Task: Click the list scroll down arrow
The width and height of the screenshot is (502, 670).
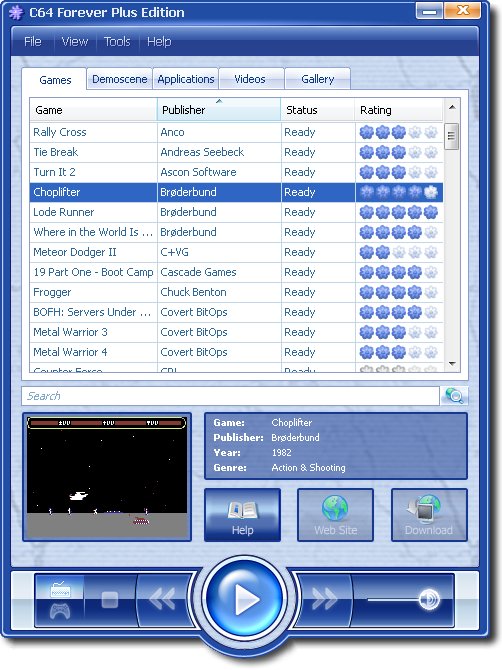Action: (452, 364)
